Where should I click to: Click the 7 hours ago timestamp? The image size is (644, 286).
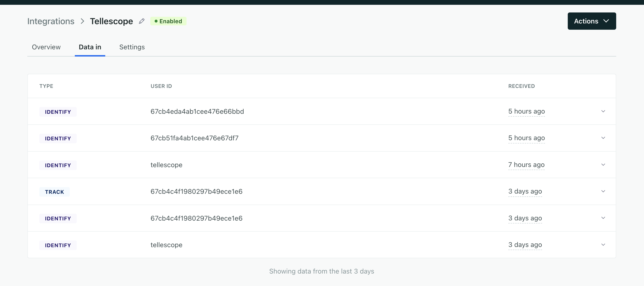(526, 165)
